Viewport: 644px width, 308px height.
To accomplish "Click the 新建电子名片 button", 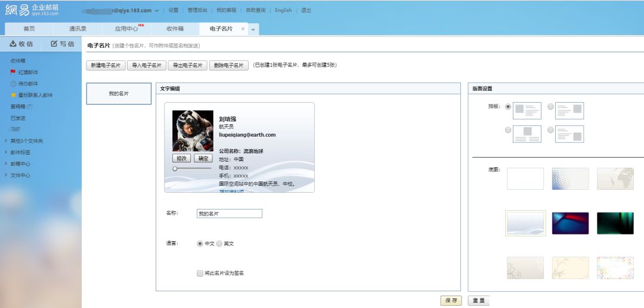I will click(106, 66).
